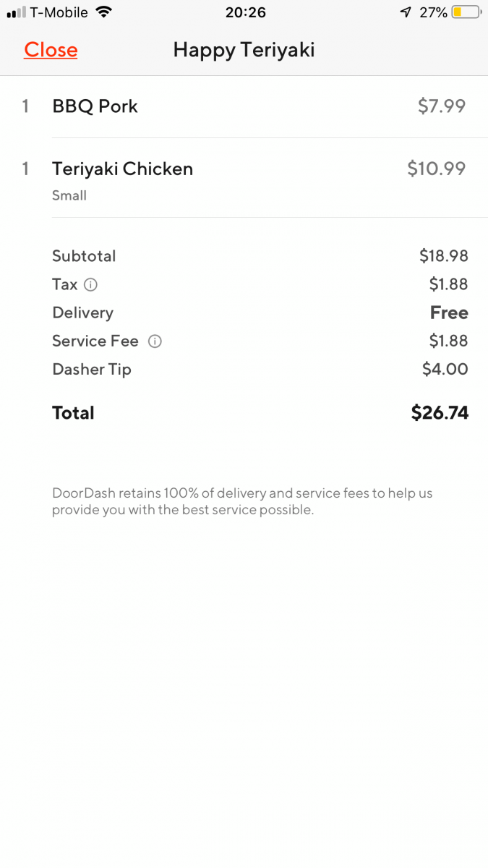Viewport: 488px width, 868px height.
Task: Tap the Total amount $26.74
Action: coord(440,413)
